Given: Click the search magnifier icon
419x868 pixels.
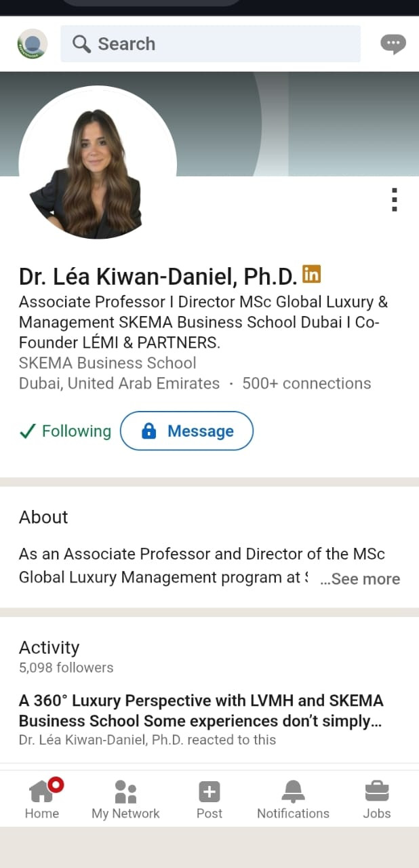Looking at the screenshot, I should 81,44.
